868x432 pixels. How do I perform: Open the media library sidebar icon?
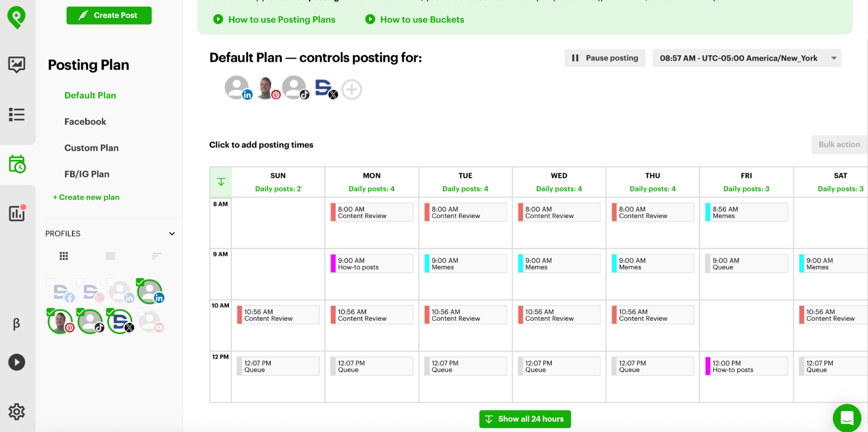[17, 65]
